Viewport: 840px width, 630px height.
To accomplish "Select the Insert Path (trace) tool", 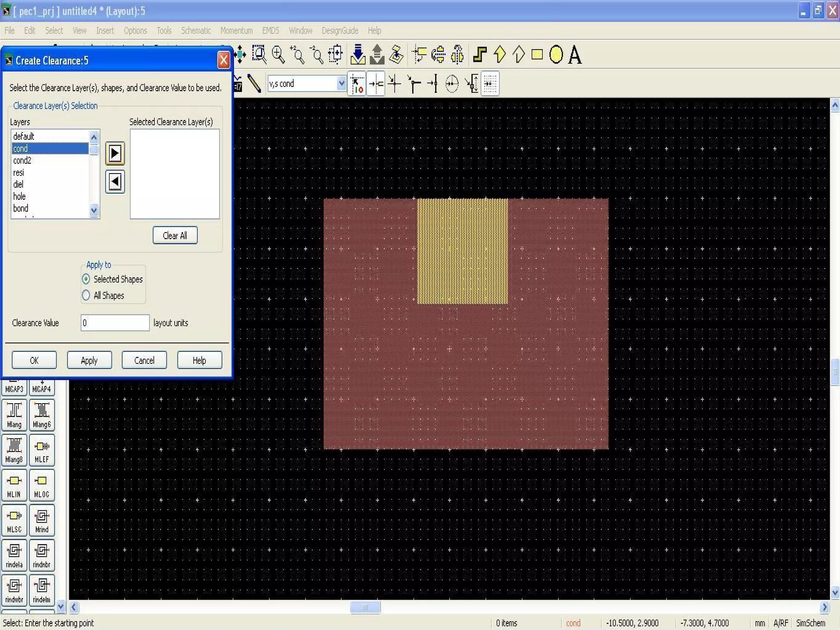I will (x=479, y=55).
